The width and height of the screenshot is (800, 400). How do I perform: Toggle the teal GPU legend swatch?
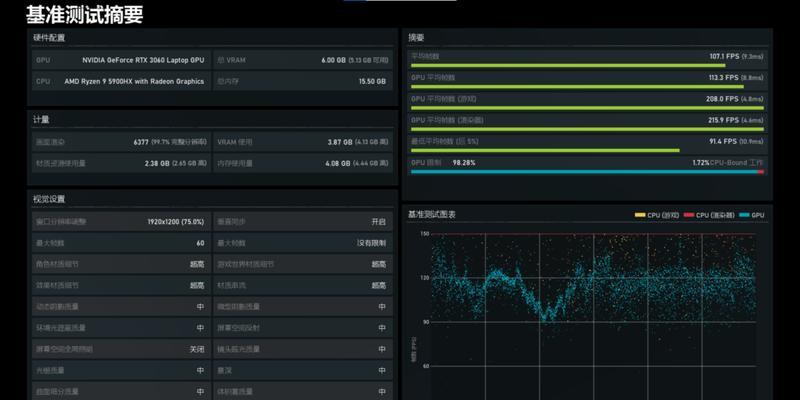coord(744,215)
